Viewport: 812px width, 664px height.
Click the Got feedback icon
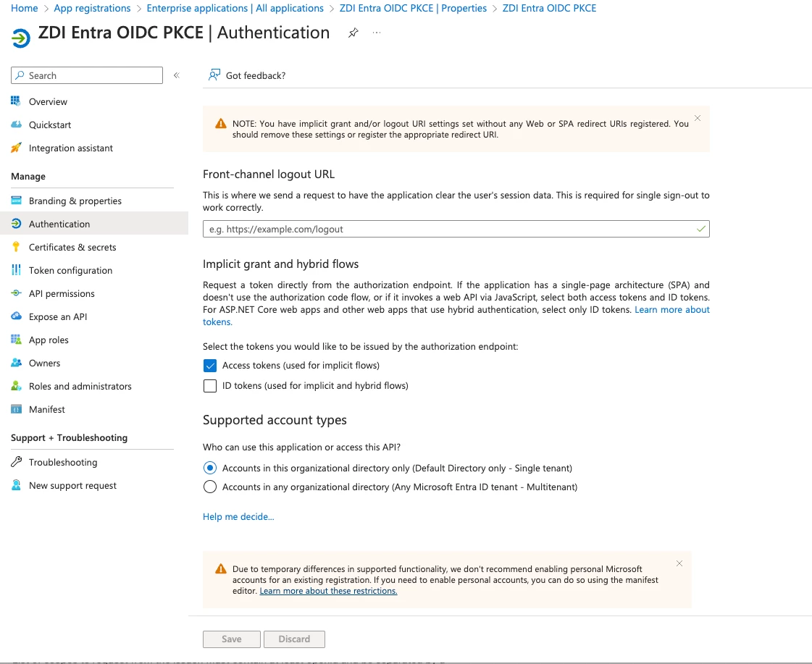(x=214, y=75)
